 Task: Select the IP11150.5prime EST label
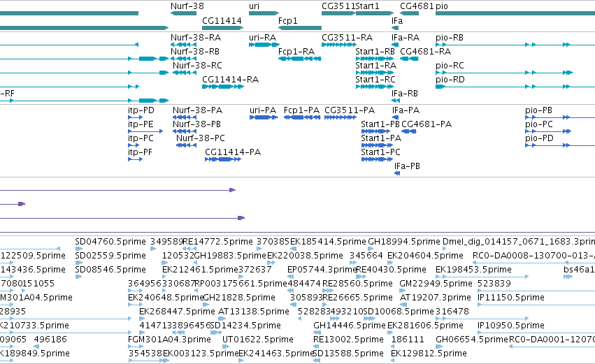(511, 297)
